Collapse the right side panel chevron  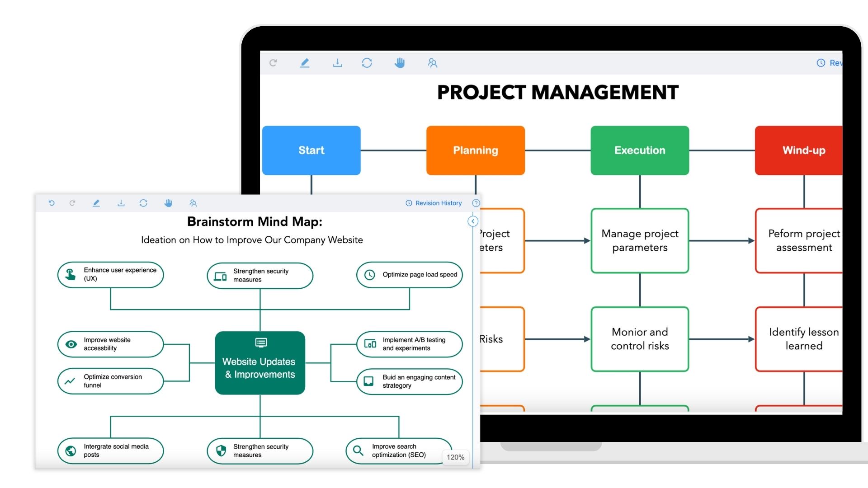(473, 221)
